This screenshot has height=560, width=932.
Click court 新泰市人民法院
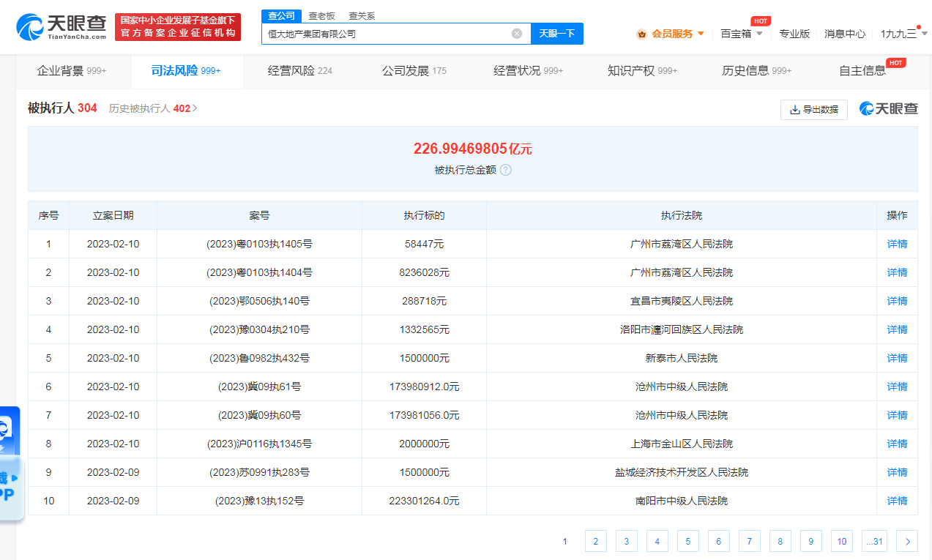pyautogui.click(x=682, y=358)
